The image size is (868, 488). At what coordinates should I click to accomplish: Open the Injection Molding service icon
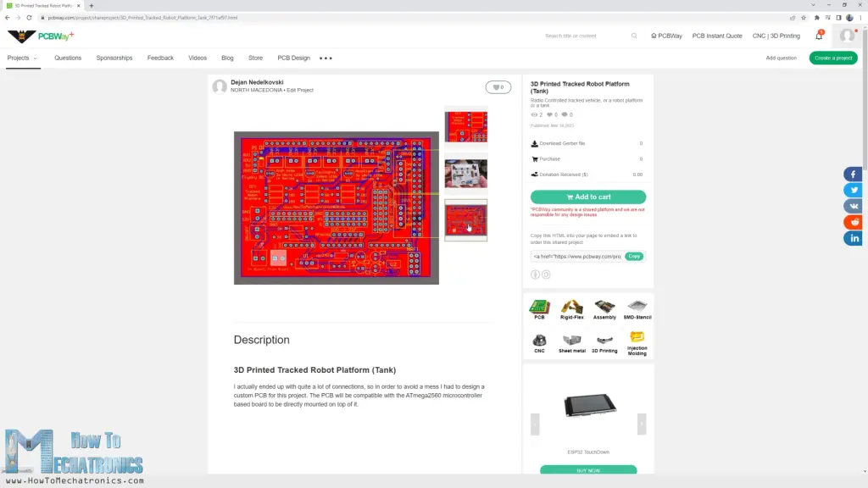point(637,341)
